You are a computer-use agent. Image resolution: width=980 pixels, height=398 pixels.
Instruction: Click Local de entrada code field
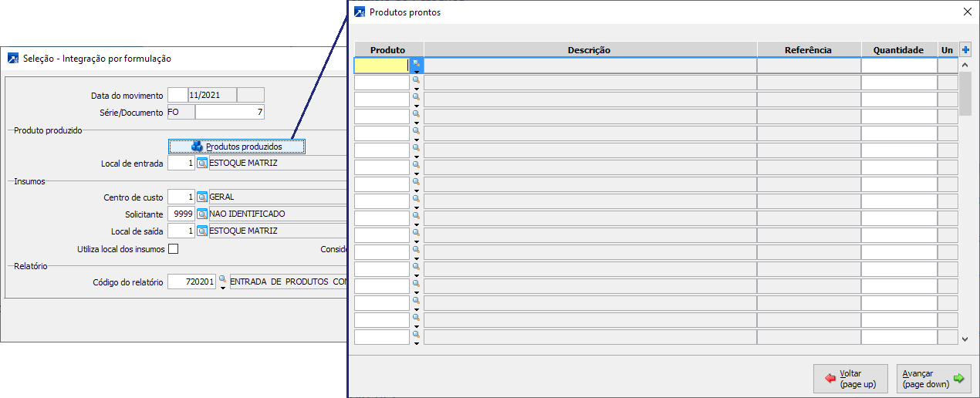click(181, 164)
